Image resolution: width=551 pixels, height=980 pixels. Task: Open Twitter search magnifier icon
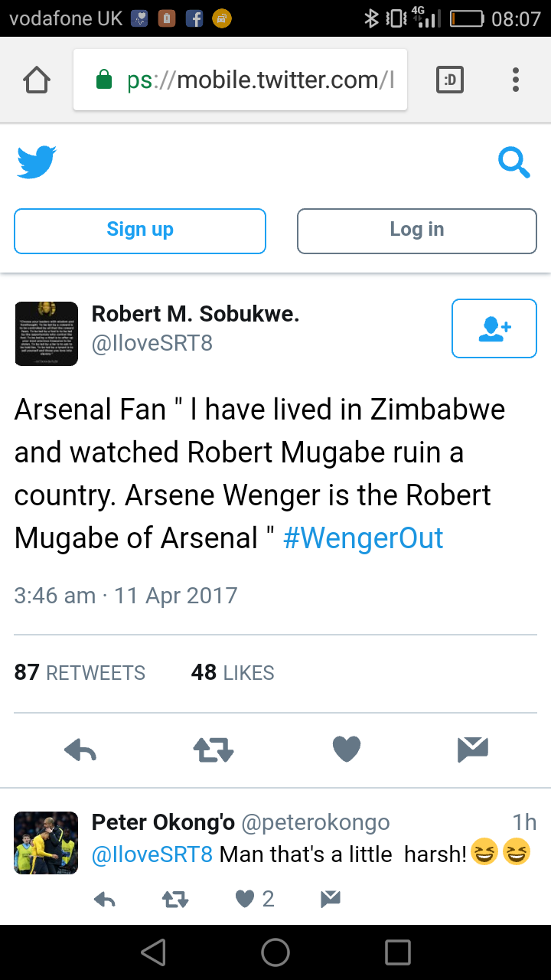(x=514, y=163)
